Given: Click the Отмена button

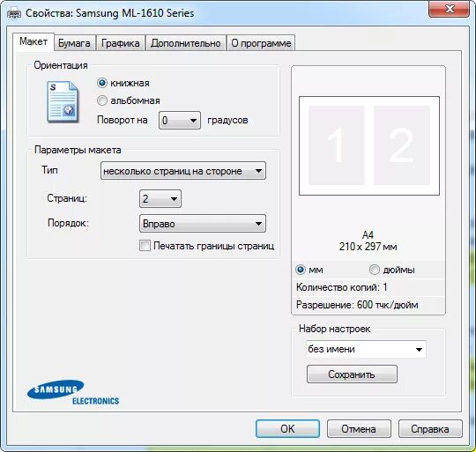Looking at the screenshot, I should pyautogui.click(x=359, y=428).
